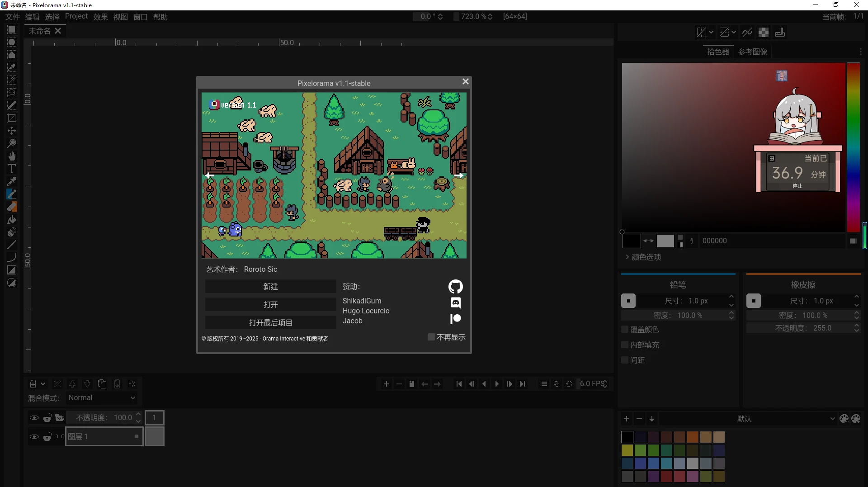The width and height of the screenshot is (868, 487).
Task: Select the bucket fill tool
Action: click(x=12, y=219)
